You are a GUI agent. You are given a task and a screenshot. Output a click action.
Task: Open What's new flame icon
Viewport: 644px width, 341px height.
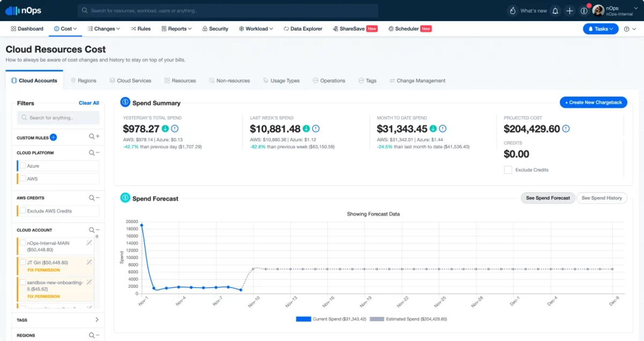(513, 11)
